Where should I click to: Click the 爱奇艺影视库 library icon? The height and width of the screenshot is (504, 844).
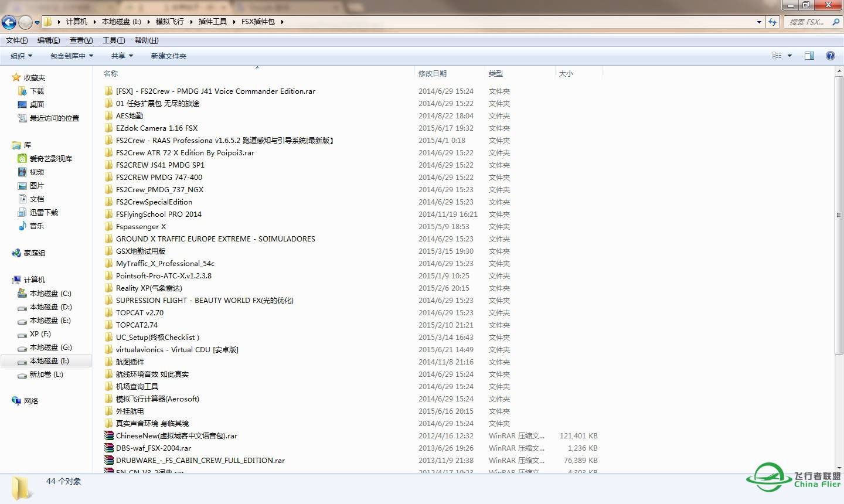pos(22,158)
